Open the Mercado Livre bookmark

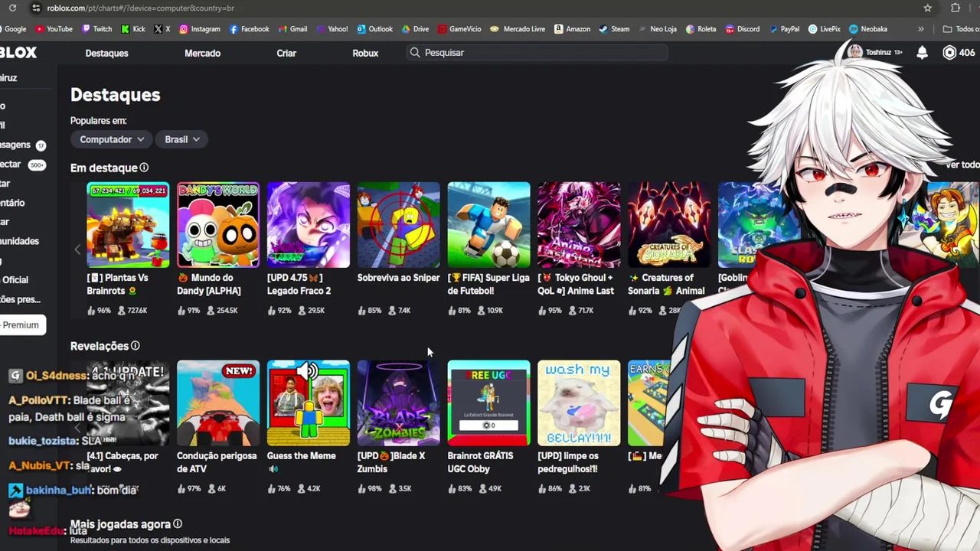coord(518,29)
